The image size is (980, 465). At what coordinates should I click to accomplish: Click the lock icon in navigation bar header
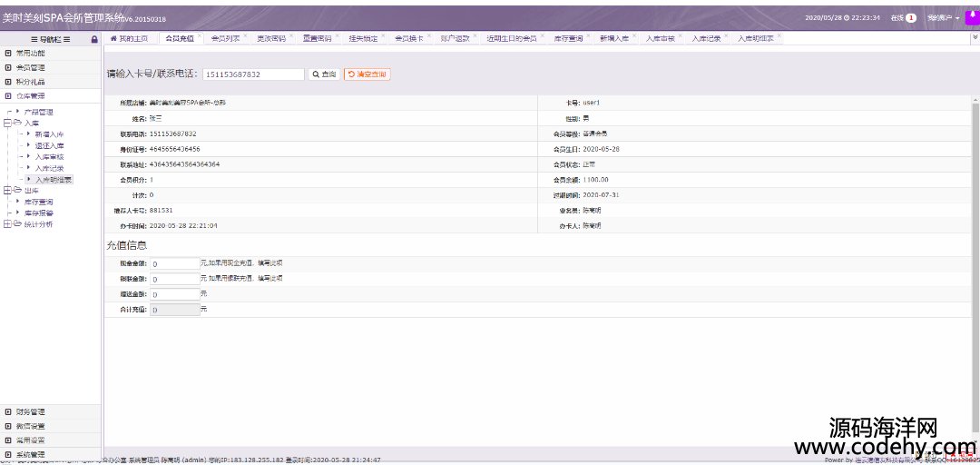click(x=94, y=39)
